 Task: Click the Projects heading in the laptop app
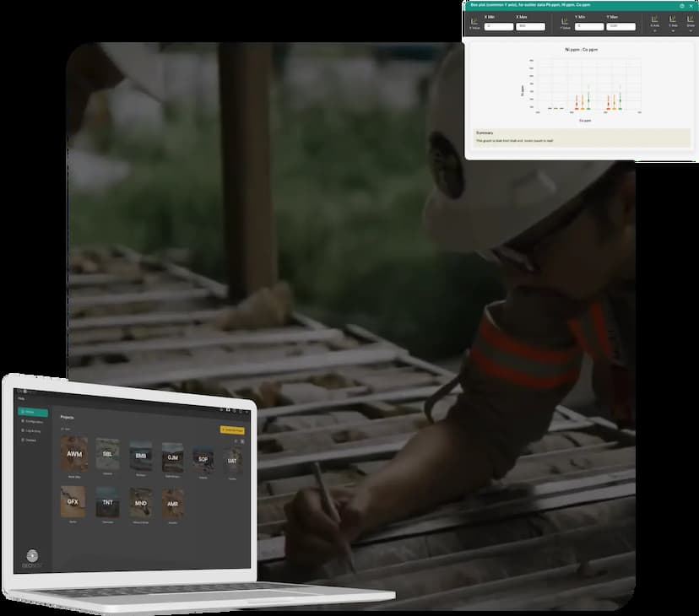67,418
